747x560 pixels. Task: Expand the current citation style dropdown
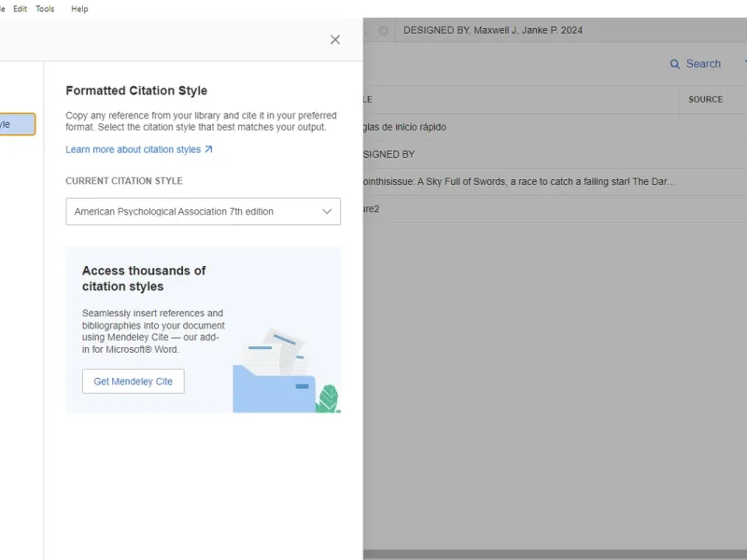(x=203, y=212)
